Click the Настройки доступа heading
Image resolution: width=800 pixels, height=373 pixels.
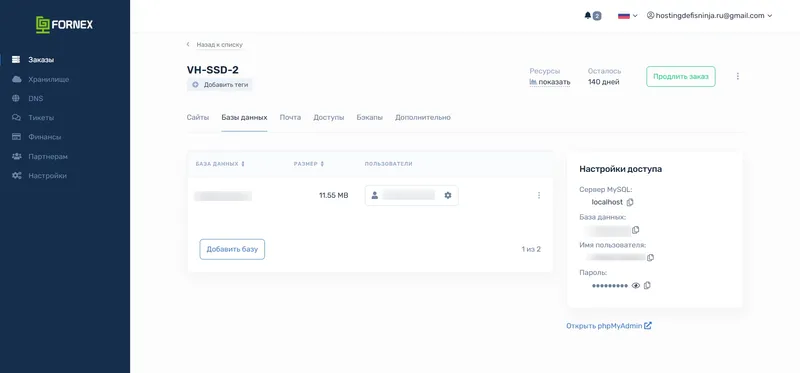click(621, 169)
